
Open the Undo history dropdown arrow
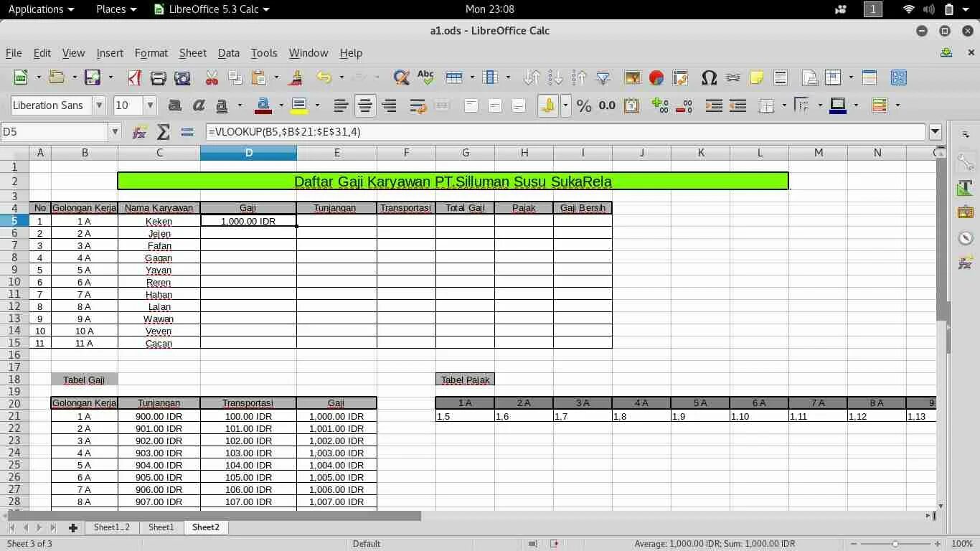[x=341, y=77]
